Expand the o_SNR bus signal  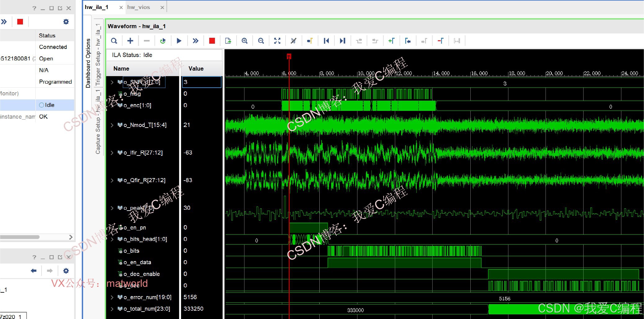pyautogui.click(x=112, y=82)
